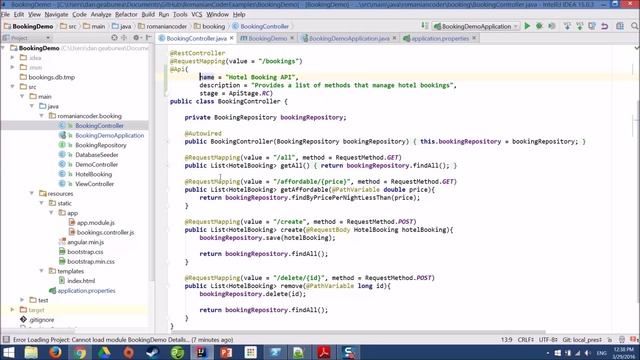Open the Git branch widget in status bar
The height and width of the screenshot is (360, 640).
click(582, 340)
